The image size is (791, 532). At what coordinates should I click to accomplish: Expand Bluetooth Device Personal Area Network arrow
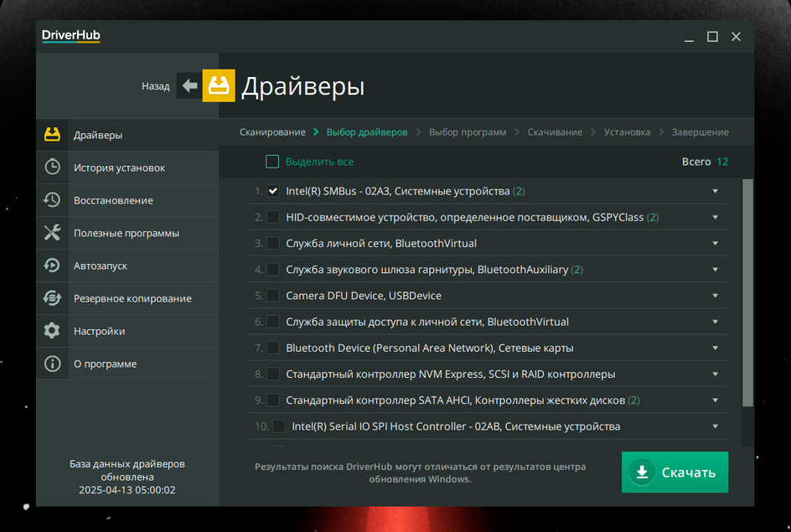point(715,348)
